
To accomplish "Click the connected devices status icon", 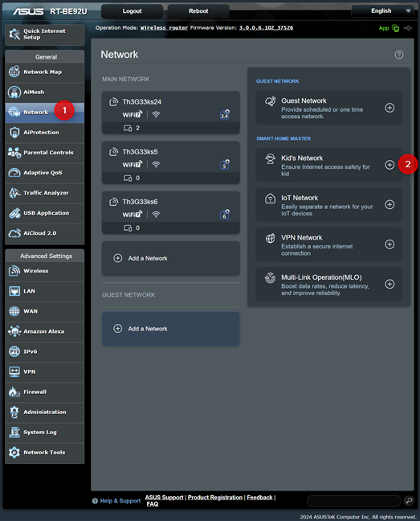I will point(395,28).
